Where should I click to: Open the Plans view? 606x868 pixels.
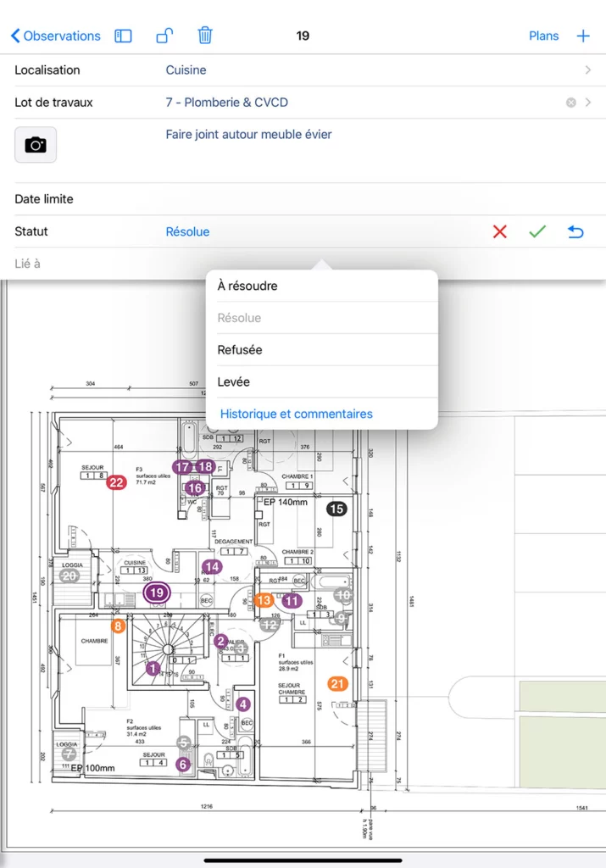pos(543,36)
